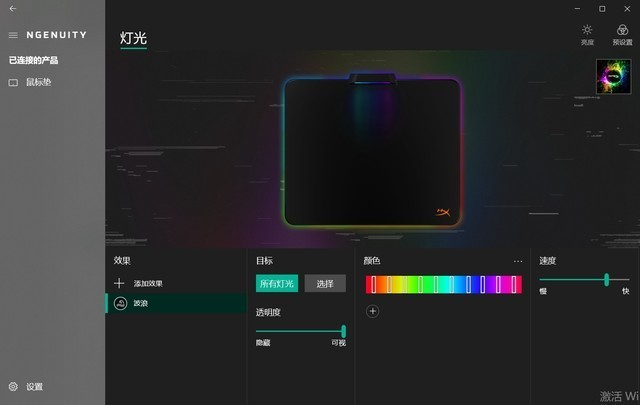This screenshot has height=405, width=640.
Task: Click the 透明度 slider handle
Action: point(343,331)
